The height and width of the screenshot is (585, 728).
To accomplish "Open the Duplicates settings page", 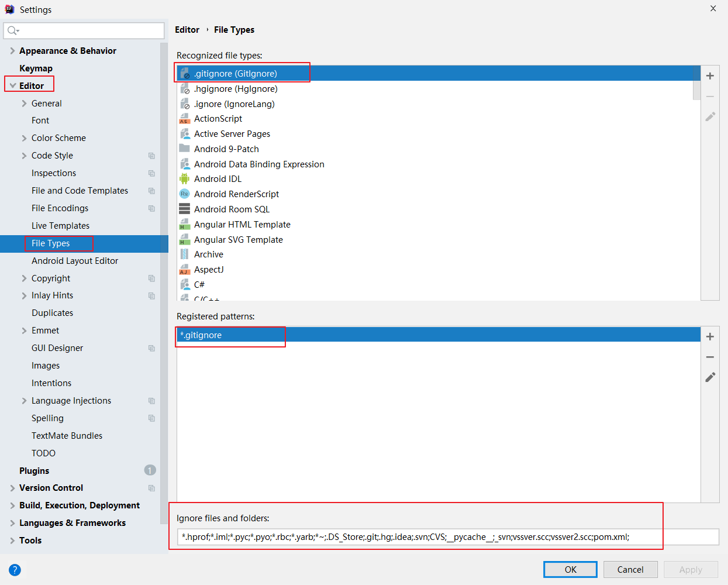I will (x=52, y=313).
